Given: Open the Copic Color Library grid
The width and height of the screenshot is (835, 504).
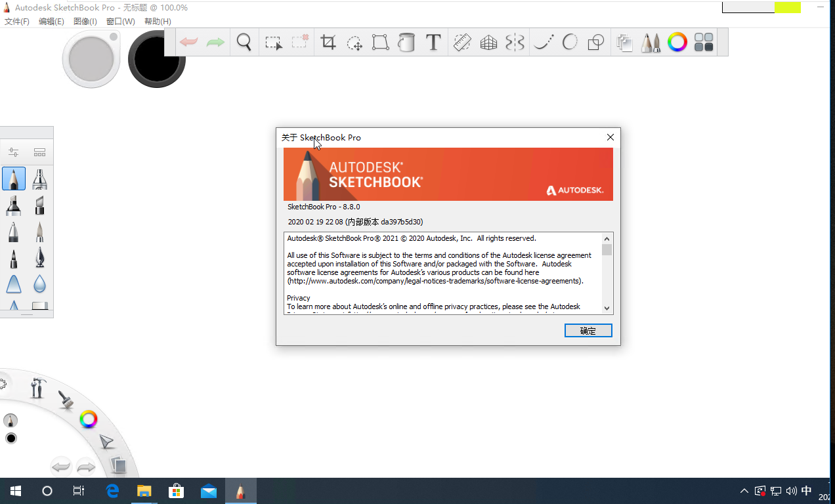Looking at the screenshot, I should (x=704, y=43).
